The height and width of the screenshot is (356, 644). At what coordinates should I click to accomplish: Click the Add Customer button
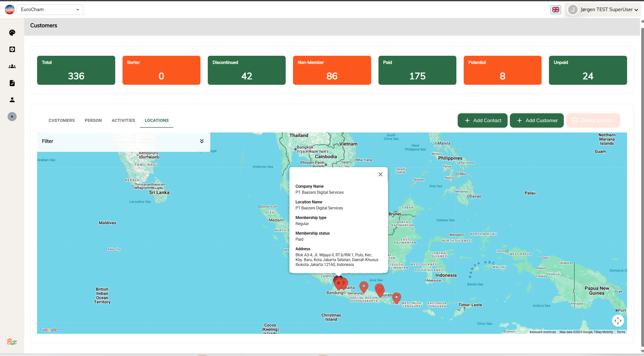[x=537, y=120]
